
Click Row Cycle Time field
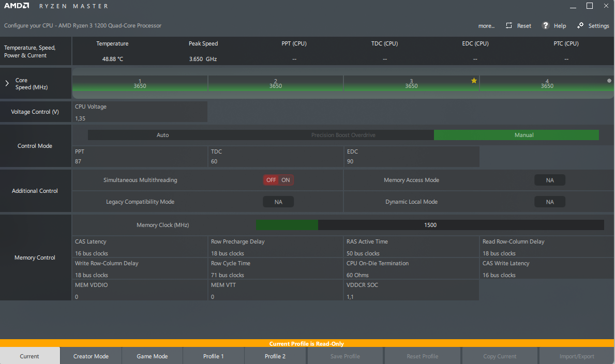tap(276, 269)
